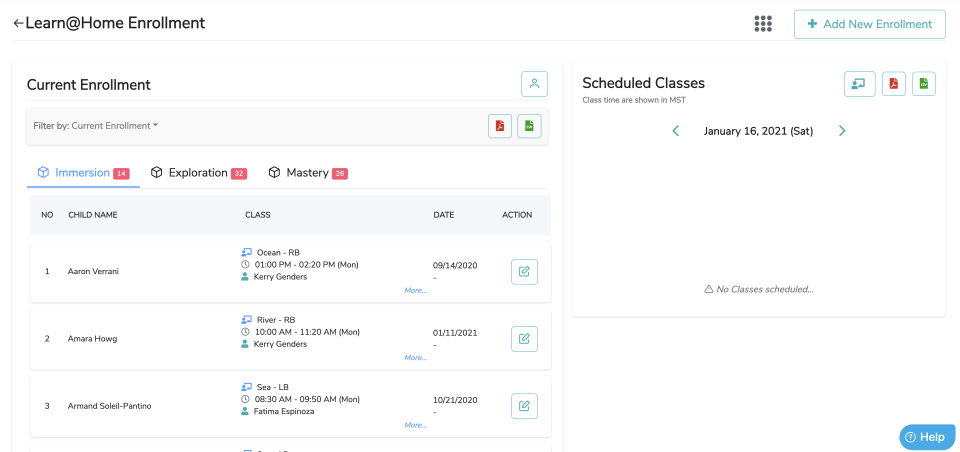Edit Armand Soleil-Pantino's enrollment

pyautogui.click(x=524, y=406)
